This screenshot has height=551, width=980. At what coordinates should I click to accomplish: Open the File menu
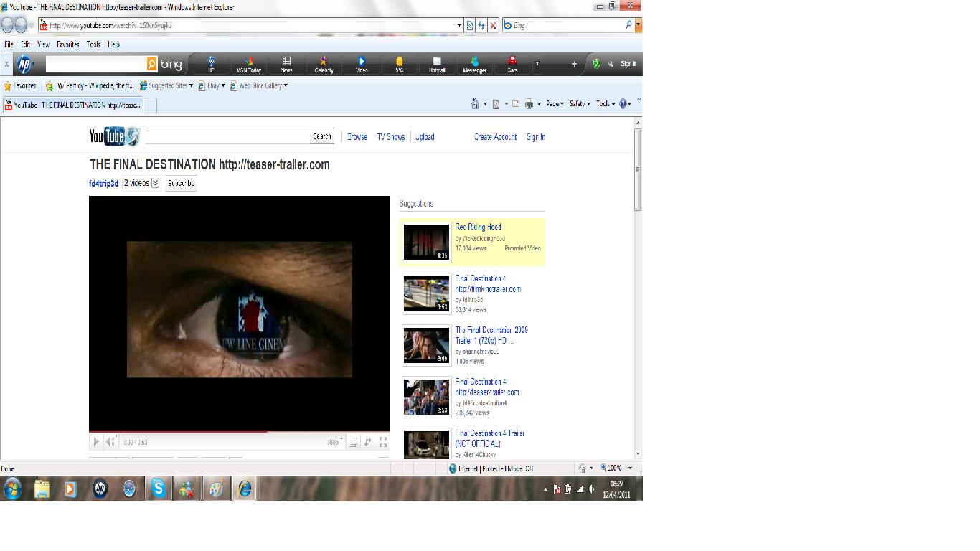9,44
